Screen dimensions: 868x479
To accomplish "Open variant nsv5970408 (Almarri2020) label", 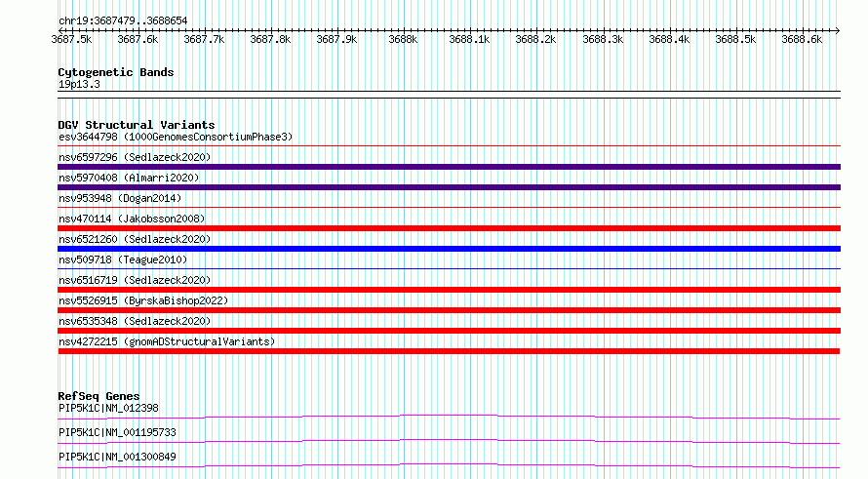I will tap(129, 178).
